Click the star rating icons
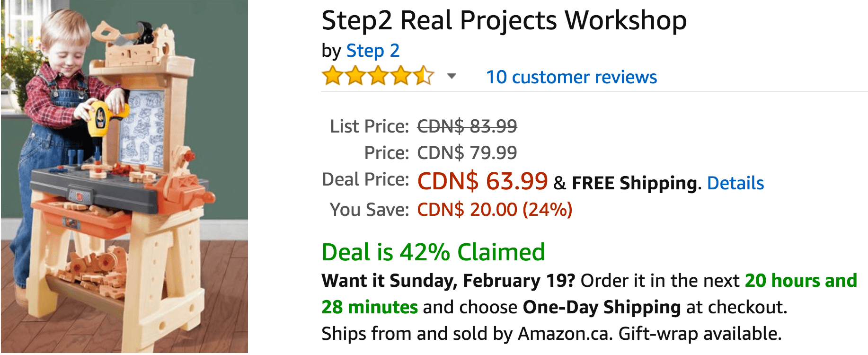 (378, 76)
